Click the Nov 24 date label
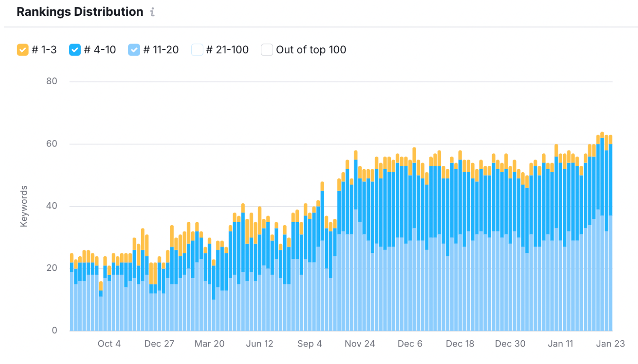The width and height of the screenshot is (638, 364). 360,343
